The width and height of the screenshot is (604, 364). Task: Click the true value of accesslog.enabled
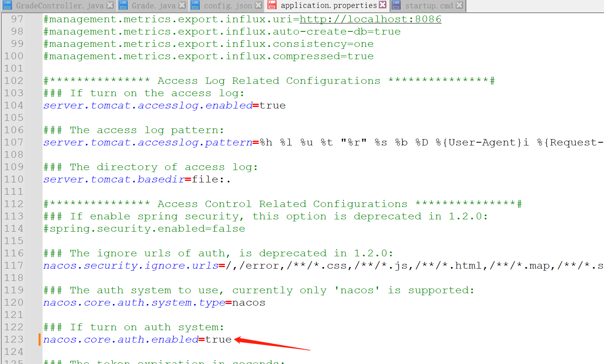(x=273, y=105)
